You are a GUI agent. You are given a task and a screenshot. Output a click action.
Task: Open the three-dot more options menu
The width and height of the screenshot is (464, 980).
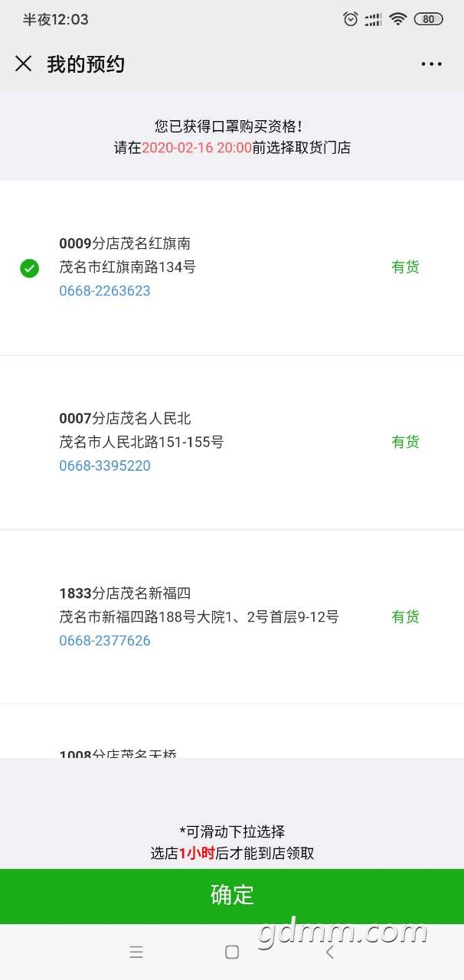click(x=431, y=64)
